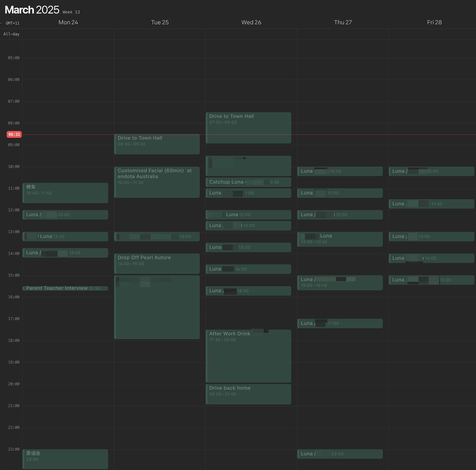
Task: Click the add timezone plus icon
Action: point(1,23)
